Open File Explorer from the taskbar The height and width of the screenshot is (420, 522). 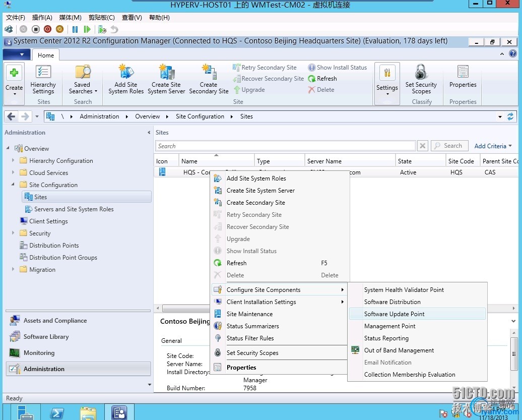[88, 412]
